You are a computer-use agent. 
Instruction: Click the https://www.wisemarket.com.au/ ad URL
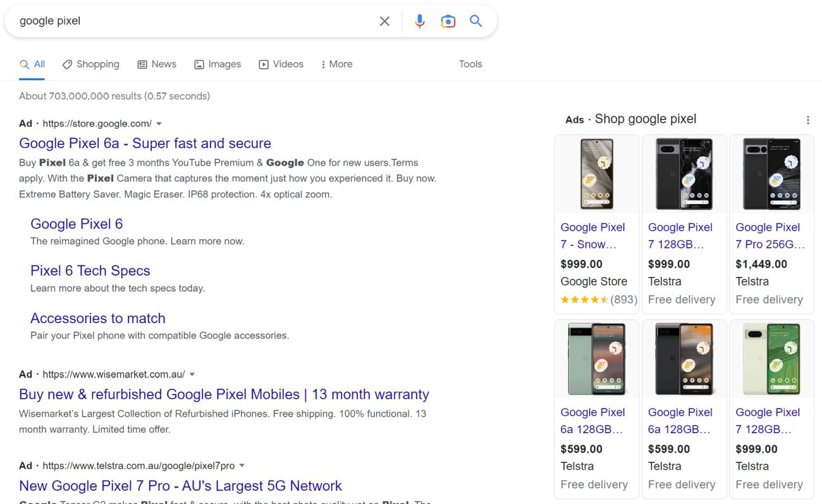coord(114,374)
